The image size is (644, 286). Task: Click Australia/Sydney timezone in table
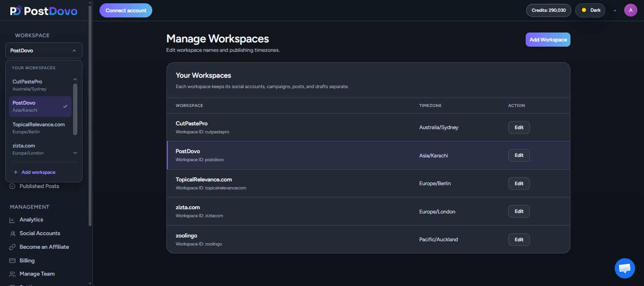click(438, 128)
